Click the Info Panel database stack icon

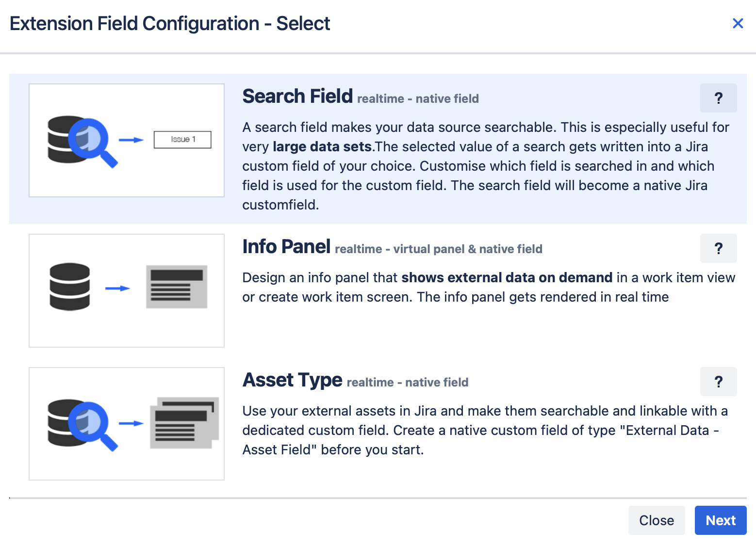click(x=70, y=287)
